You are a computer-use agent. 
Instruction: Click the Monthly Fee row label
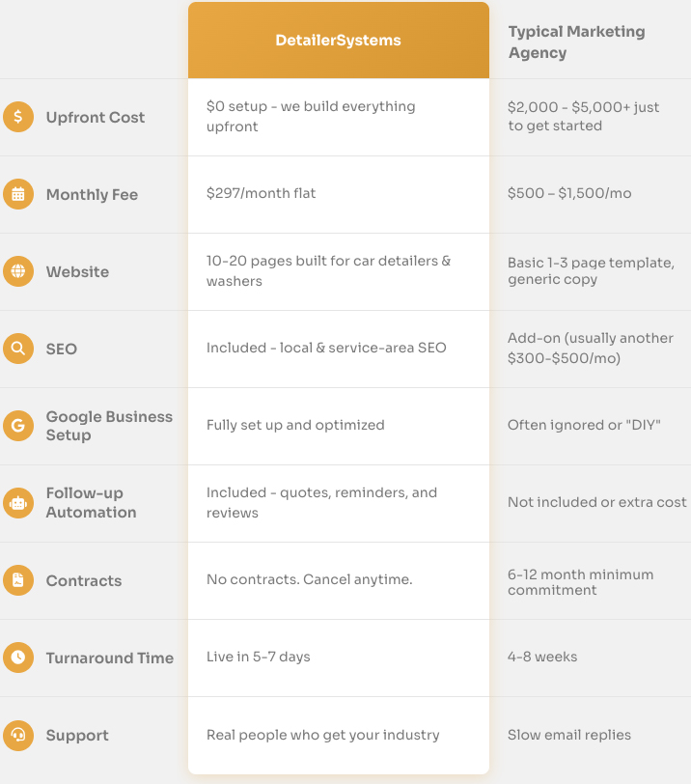pos(92,195)
